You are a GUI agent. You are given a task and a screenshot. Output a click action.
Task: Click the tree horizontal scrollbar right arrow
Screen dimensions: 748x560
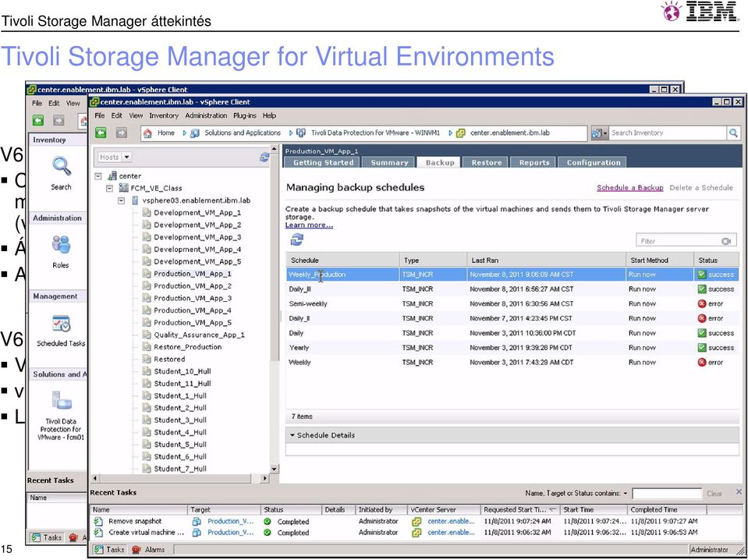tap(265, 478)
